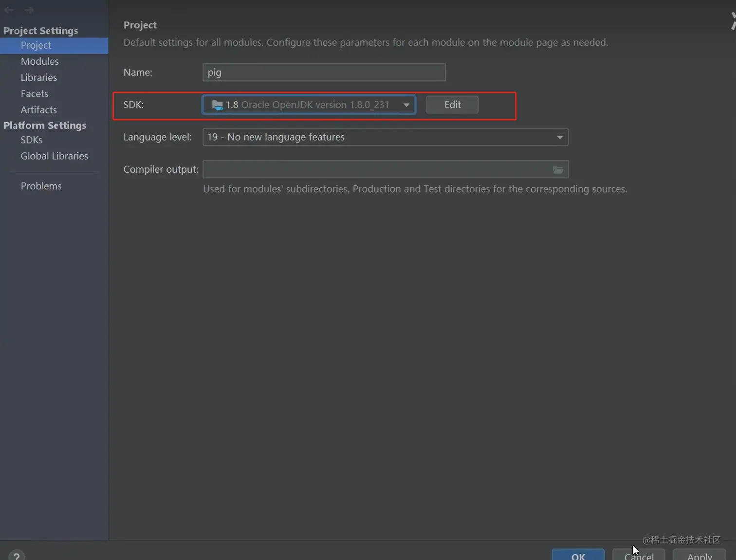Click the Cancel button
The width and height of the screenshot is (736, 560).
[639, 555]
